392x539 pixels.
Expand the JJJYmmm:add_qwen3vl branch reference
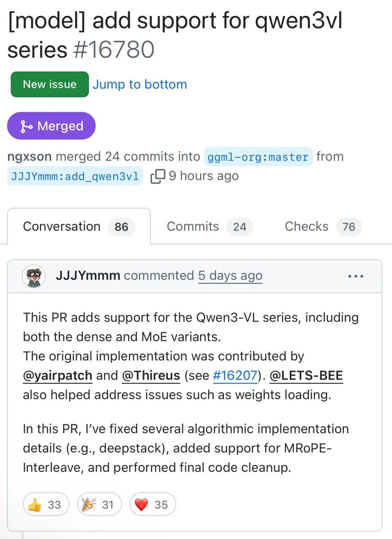[x=74, y=176]
